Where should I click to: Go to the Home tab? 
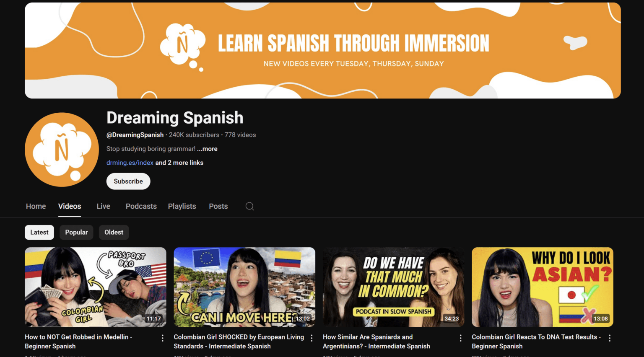36,206
